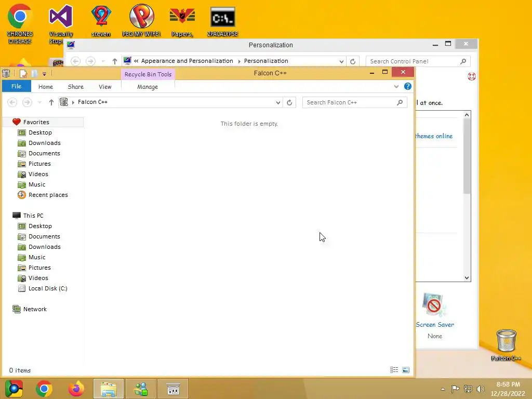The image size is (532, 399).
Task: Refresh the Personalization window
Action: tap(353, 61)
